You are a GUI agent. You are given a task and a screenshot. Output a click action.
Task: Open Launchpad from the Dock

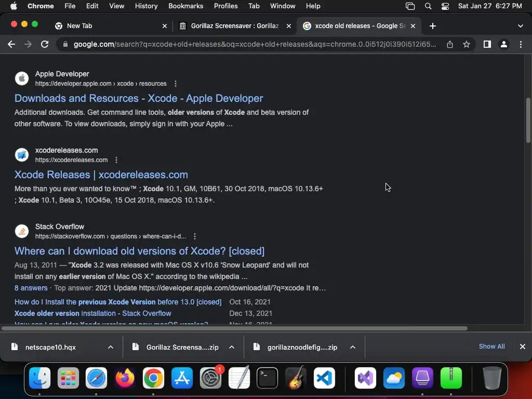pos(68,378)
